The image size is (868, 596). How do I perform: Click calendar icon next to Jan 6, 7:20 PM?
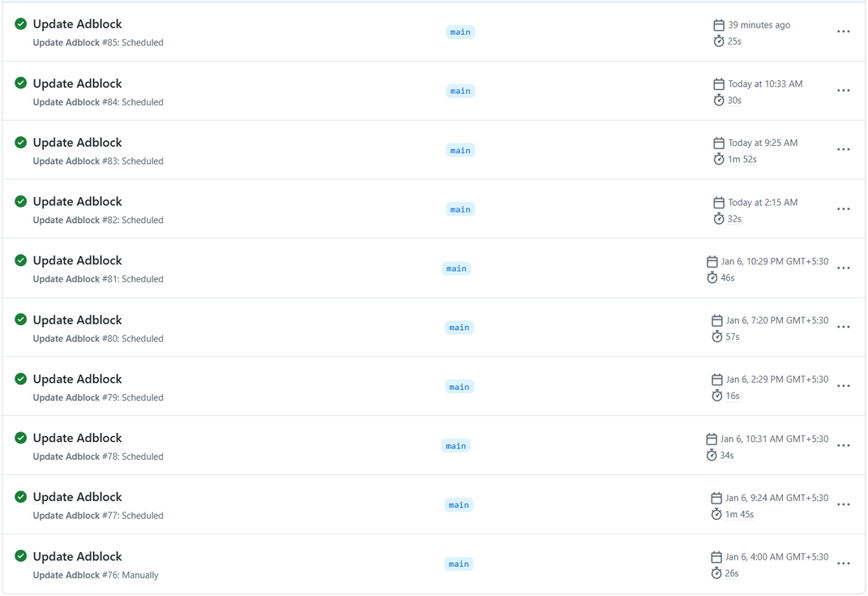tap(716, 321)
